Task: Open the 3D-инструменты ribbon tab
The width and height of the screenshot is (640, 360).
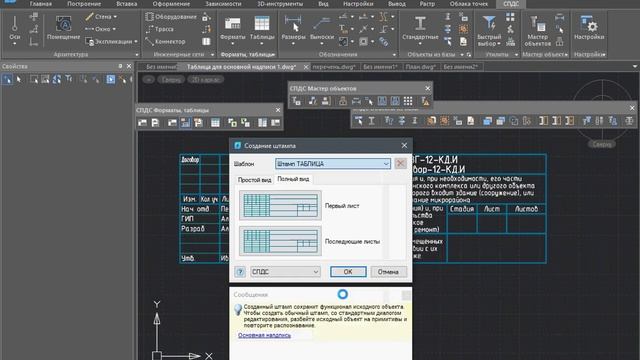Action: pyautogui.click(x=280, y=4)
